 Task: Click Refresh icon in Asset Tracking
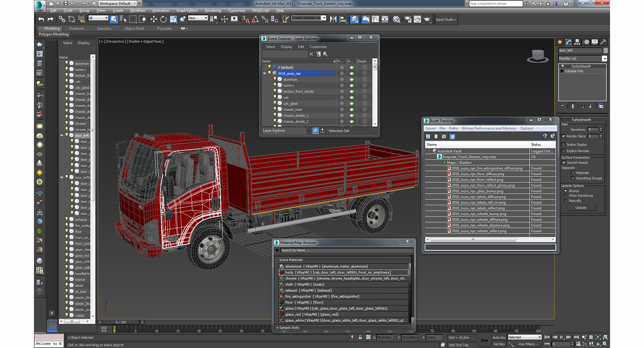(428, 137)
